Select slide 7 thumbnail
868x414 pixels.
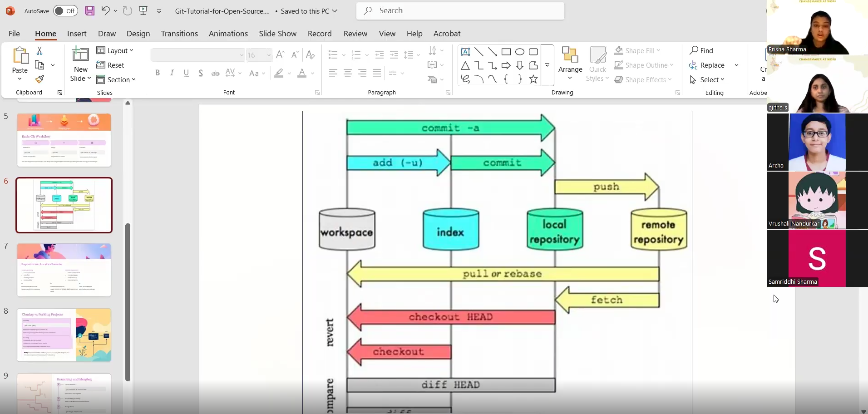[x=64, y=270]
